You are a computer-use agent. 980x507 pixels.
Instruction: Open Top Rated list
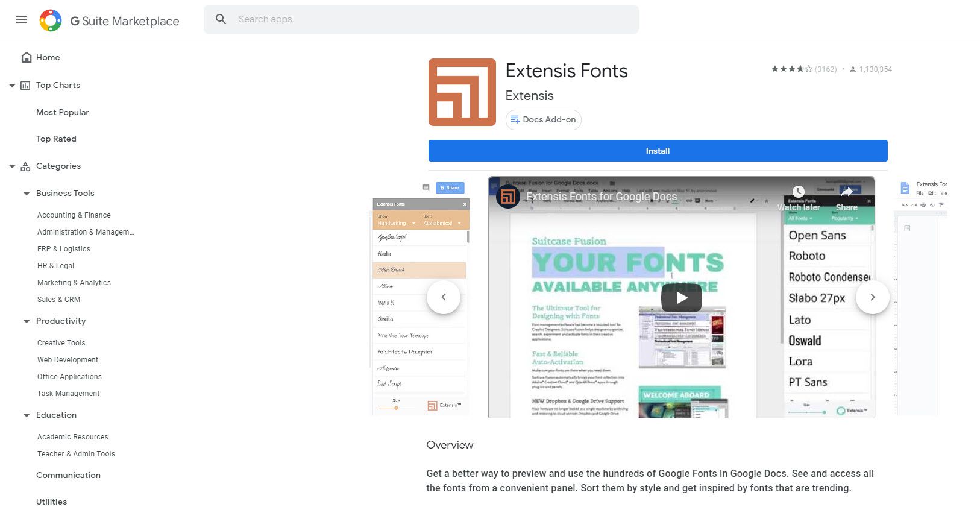[56, 139]
